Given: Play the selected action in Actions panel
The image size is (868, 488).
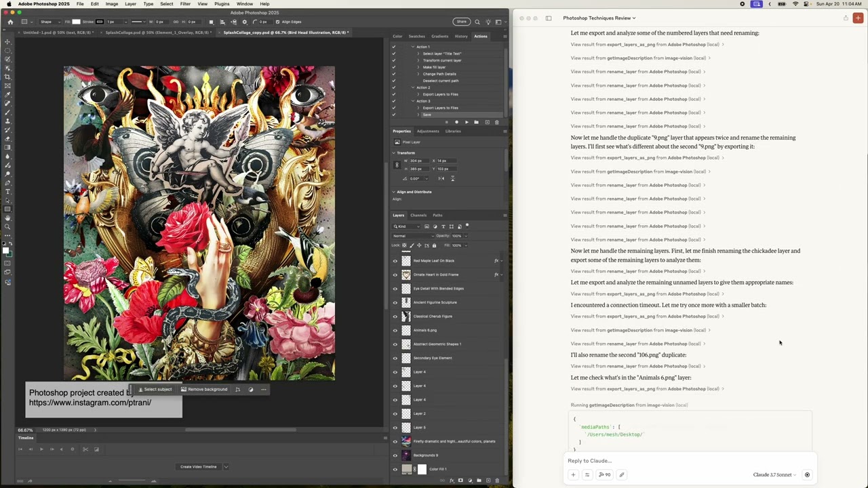Looking at the screenshot, I should 467,122.
